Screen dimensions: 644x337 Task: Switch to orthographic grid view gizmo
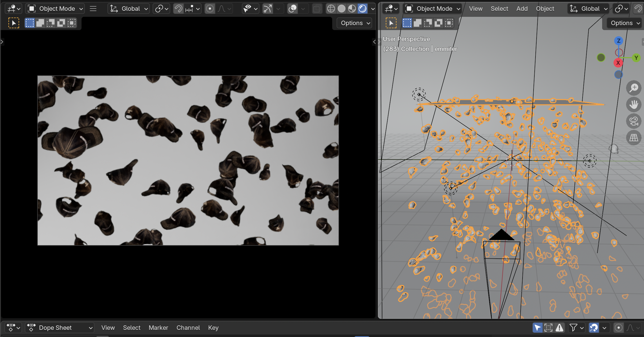pyautogui.click(x=634, y=138)
